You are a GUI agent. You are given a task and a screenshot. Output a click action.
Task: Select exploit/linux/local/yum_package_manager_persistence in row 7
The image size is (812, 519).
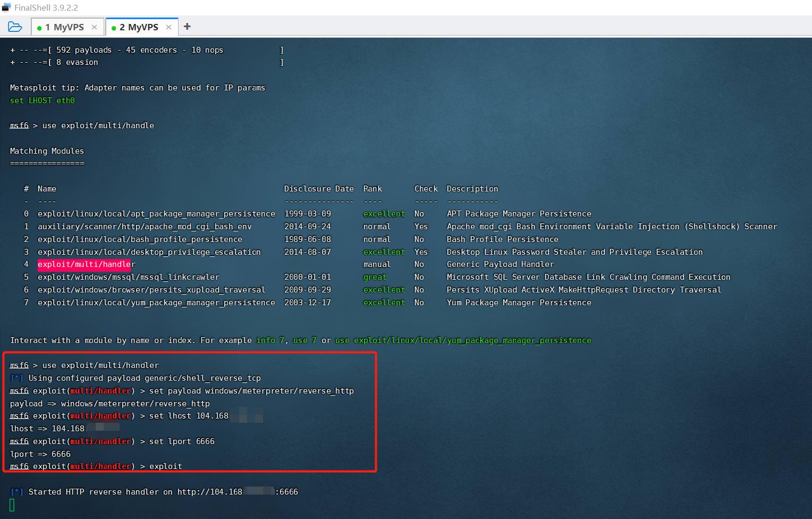[156, 303]
